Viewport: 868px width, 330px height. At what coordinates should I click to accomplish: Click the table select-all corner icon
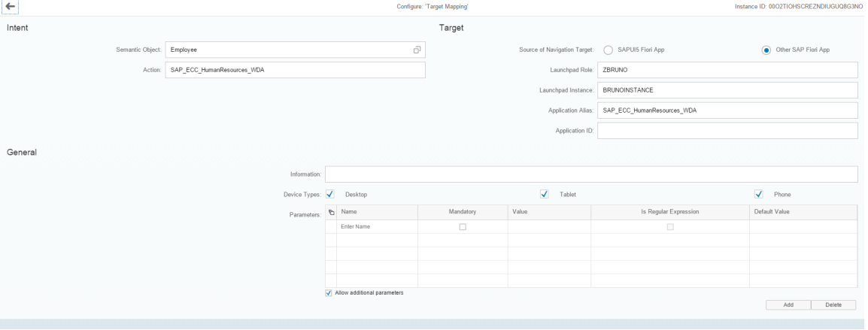(x=331, y=213)
